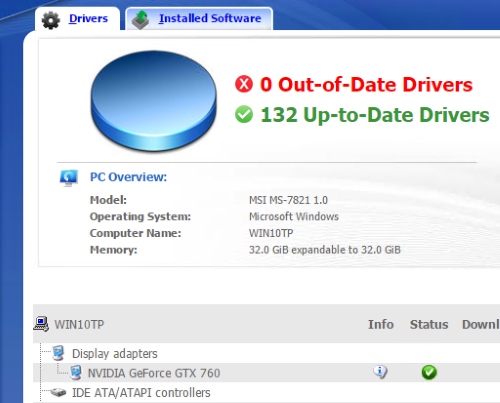The height and width of the screenshot is (403, 500).
Task: Click the red X out-of-date icon
Action: pos(244,84)
